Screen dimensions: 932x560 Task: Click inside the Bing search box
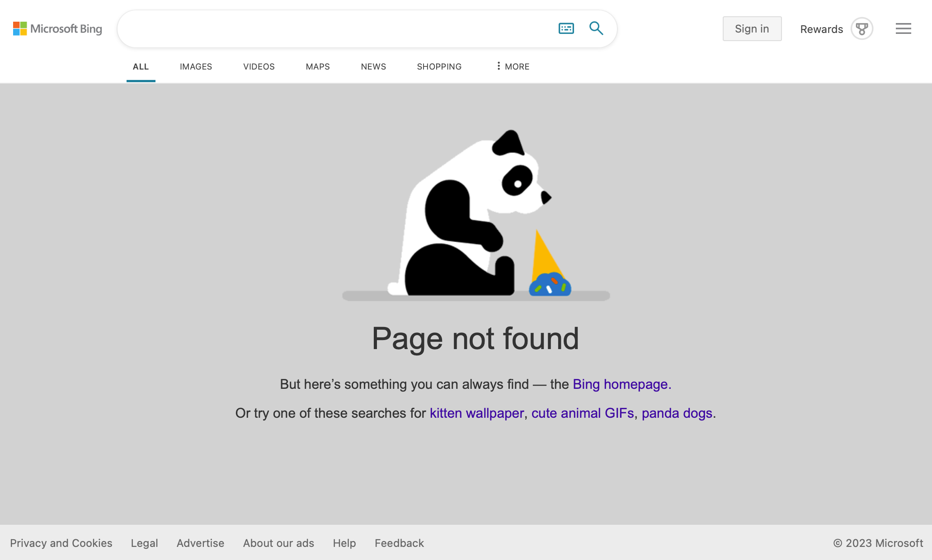[x=334, y=29]
